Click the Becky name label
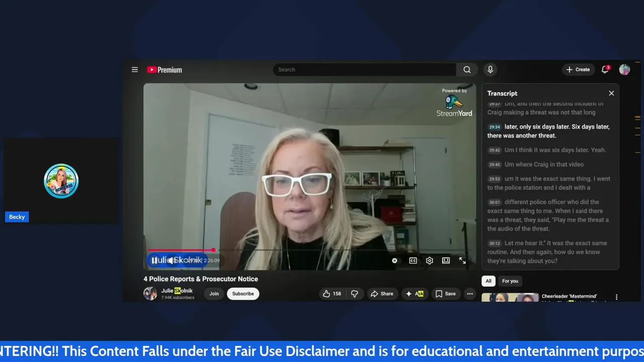Screen dimensions: 644x362 pyautogui.click(x=17, y=217)
